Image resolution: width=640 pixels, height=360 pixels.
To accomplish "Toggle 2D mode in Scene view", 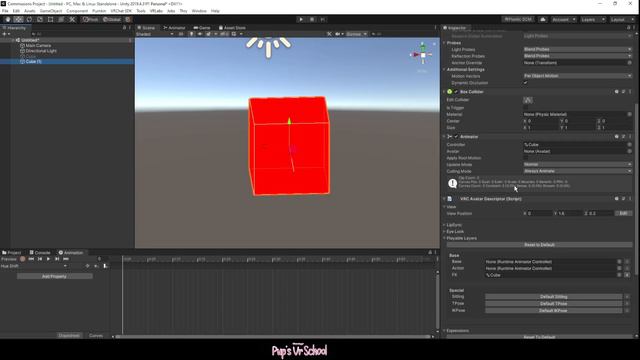I will click(x=181, y=34).
